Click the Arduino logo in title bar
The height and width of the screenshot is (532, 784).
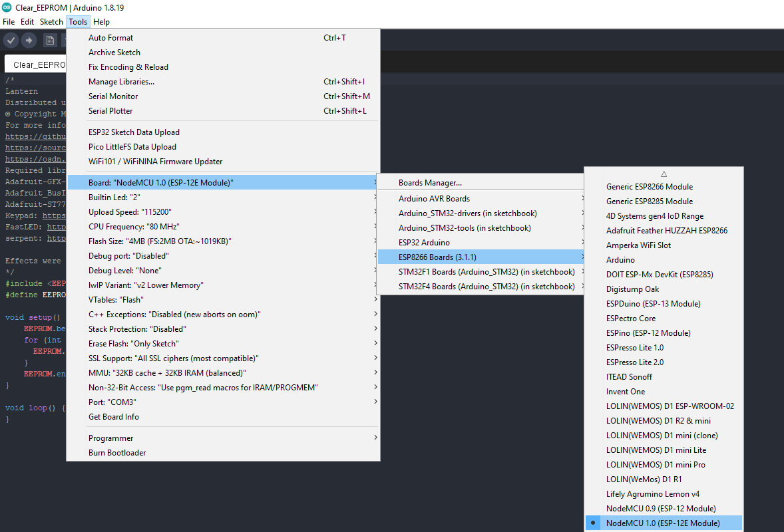click(x=7, y=8)
